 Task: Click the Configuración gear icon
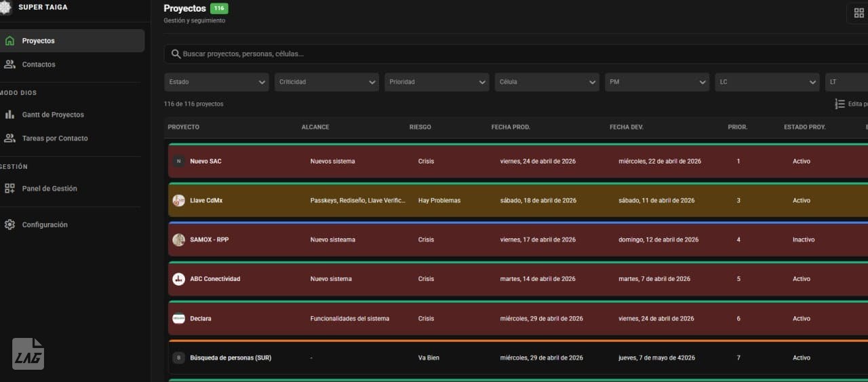9,225
